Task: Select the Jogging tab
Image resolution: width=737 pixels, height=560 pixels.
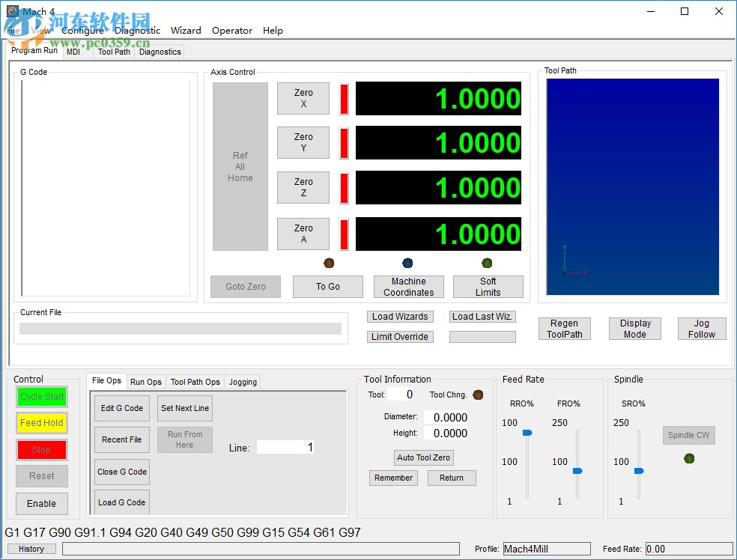Action: [x=243, y=382]
